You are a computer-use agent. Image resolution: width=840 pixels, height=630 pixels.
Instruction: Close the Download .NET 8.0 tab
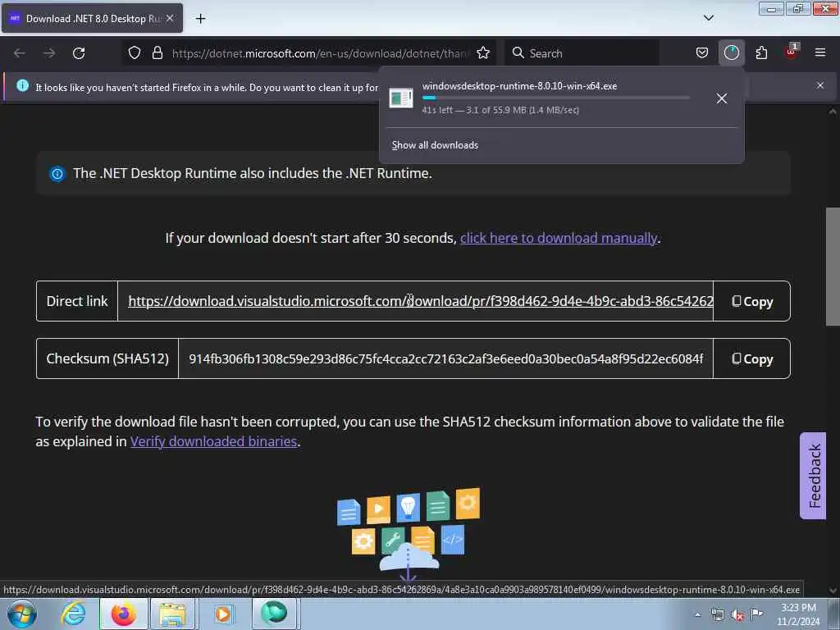170,18
